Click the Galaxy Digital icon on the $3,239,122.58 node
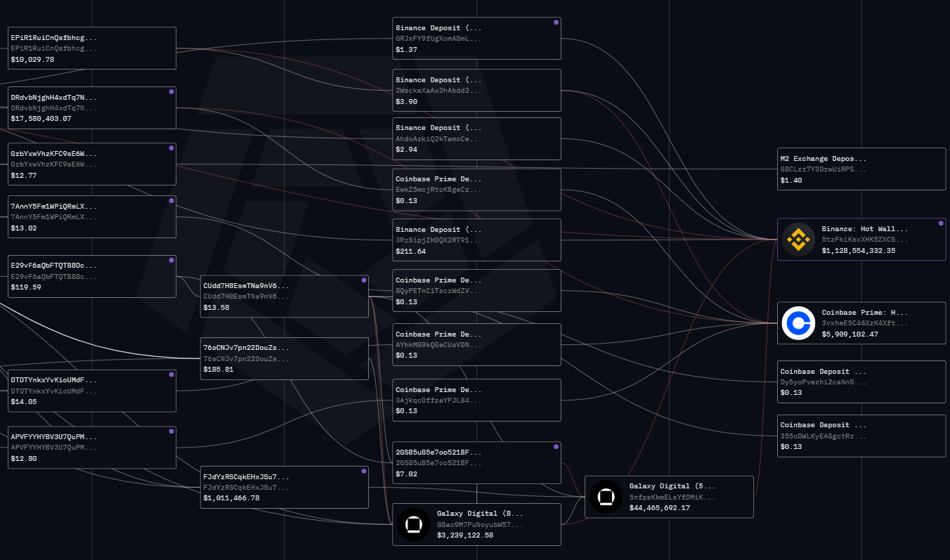Screen dimensions: 950x560 (414, 524)
